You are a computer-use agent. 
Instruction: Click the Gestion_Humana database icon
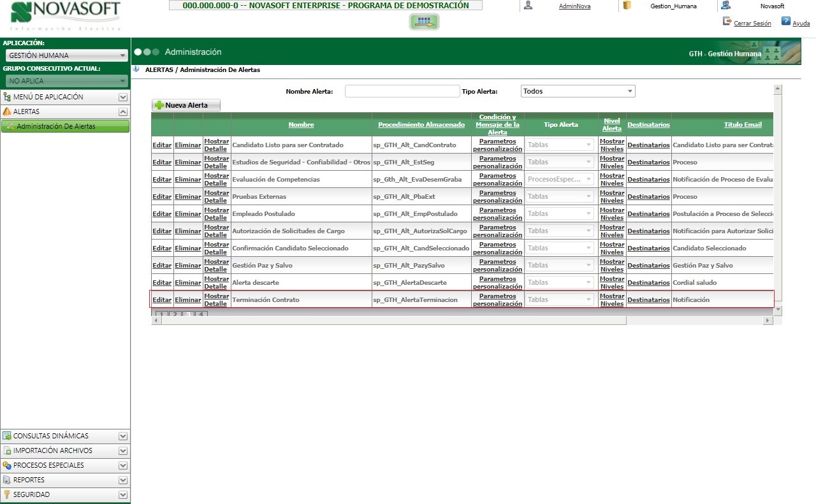click(x=626, y=6)
